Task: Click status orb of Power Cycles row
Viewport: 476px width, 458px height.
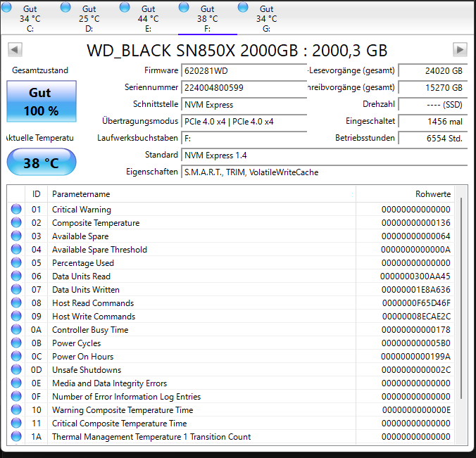Action: [x=16, y=343]
